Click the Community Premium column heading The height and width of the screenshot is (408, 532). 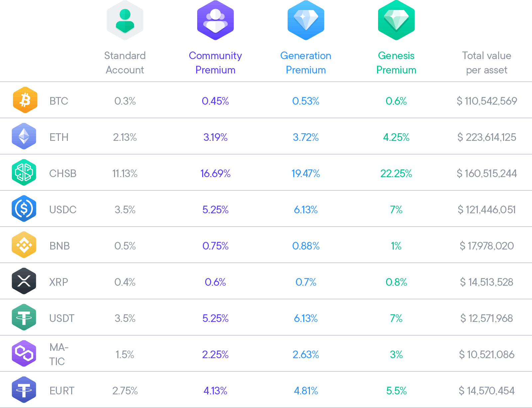215,62
